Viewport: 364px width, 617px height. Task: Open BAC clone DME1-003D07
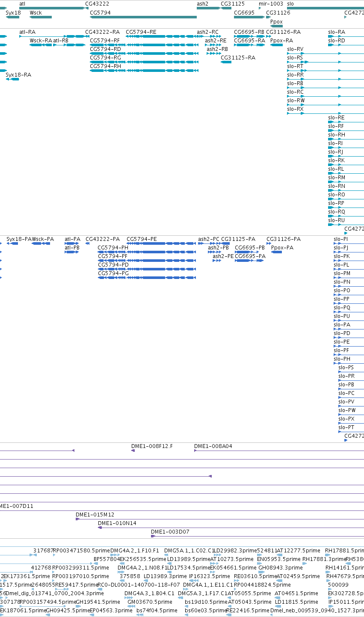170,532
